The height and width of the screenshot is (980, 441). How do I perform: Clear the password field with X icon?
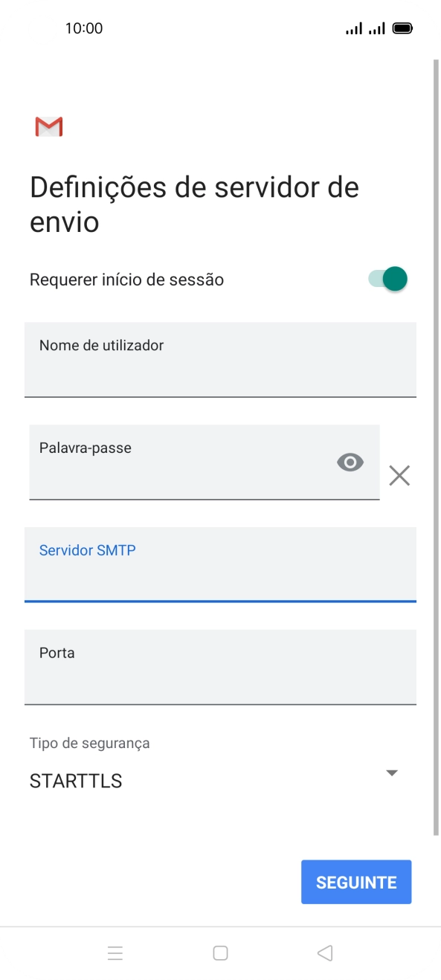399,475
